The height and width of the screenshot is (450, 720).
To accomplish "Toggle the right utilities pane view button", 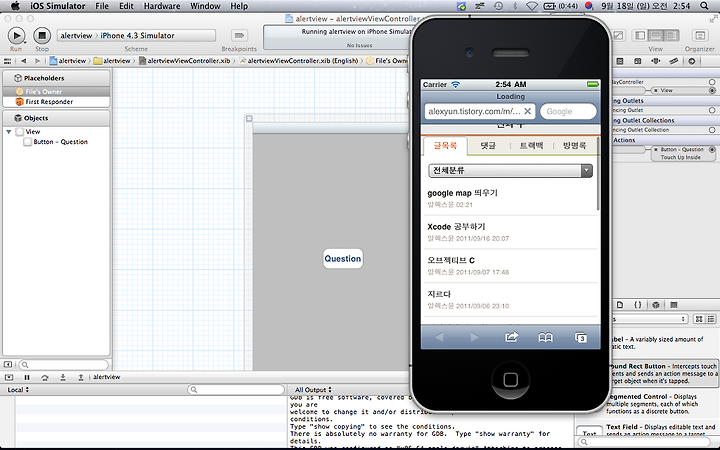I will tap(672, 35).
